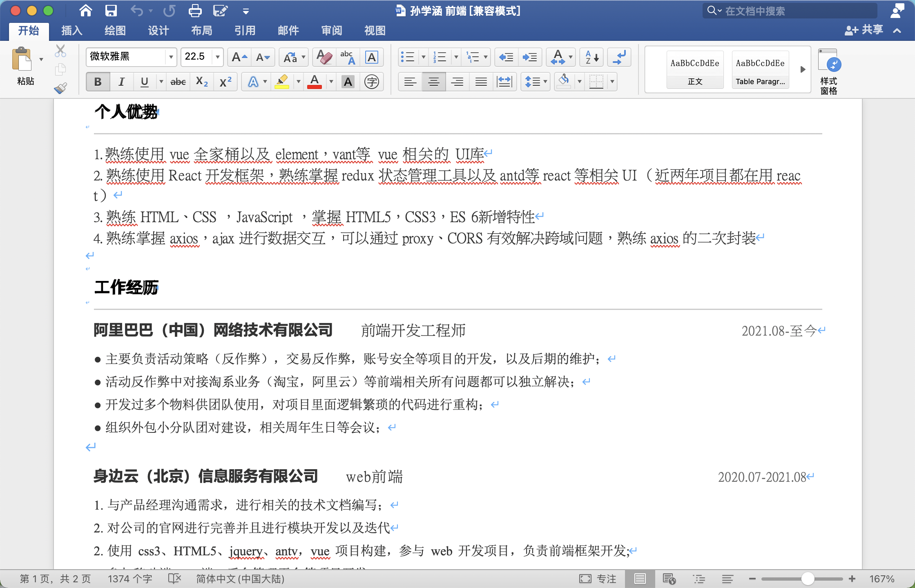This screenshot has height=588, width=915.
Task: Center align the text
Action: click(x=434, y=82)
